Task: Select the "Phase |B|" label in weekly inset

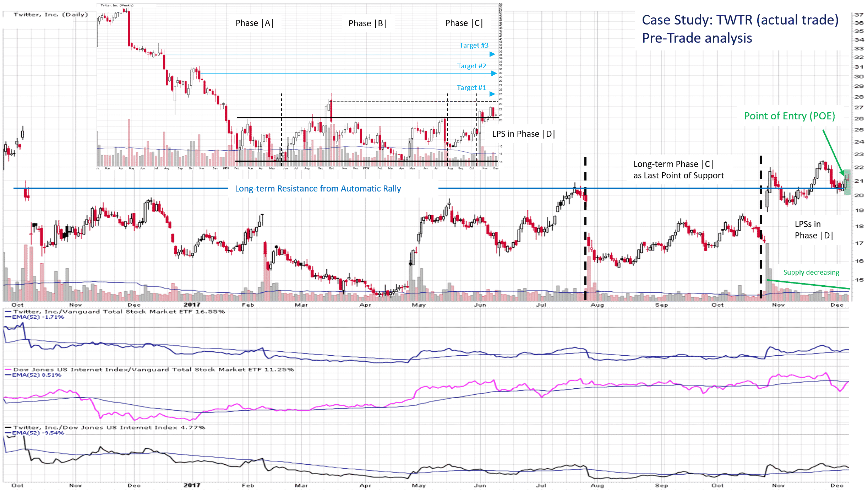Action: [x=367, y=23]
